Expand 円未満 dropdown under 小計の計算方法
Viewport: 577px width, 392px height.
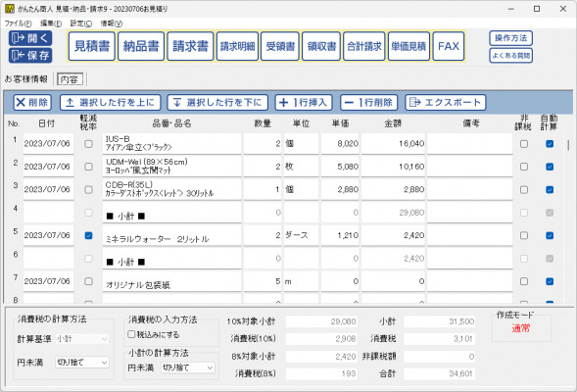pos(188,367)
